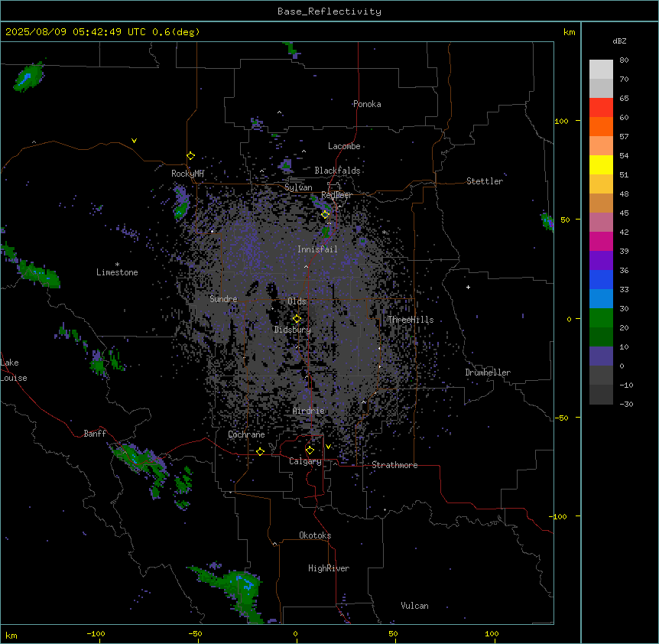Pick the mauve pink 42-45 dBZ legend swatch

tap(601, 223)
